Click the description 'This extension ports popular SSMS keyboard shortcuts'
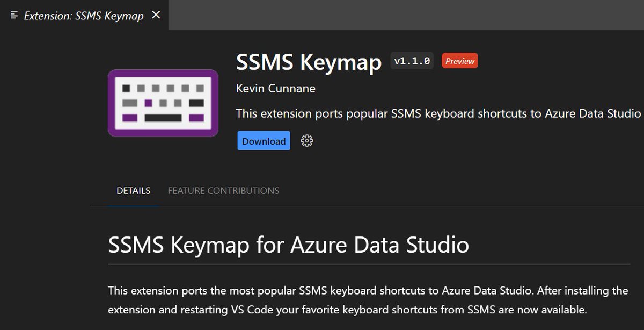The height and width of the screenshot is (330, 644). pyautogui.click(x=439, y=114)
